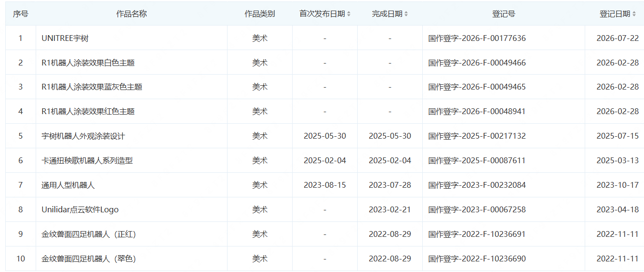This screenshot has width=644, height=272.
Task: Click registration date 2025-03-13
Action: coord(617,160)
